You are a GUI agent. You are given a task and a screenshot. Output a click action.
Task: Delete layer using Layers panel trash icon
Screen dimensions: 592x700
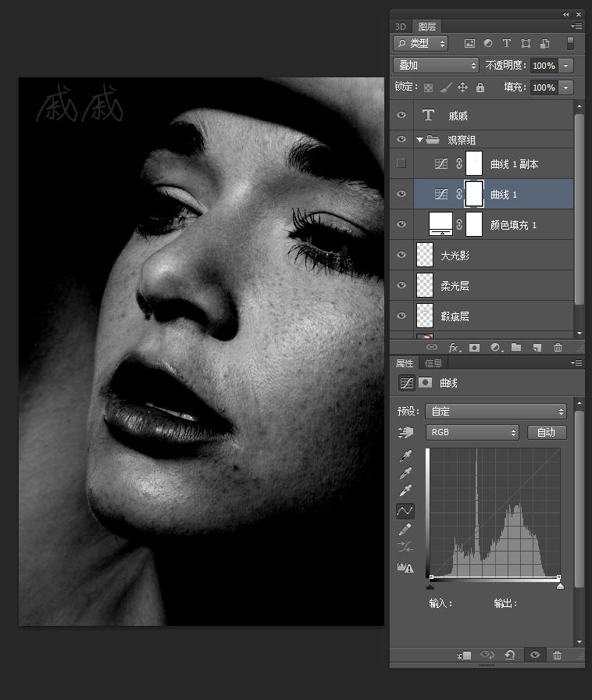pyautogui.click(x=558, y=347)
